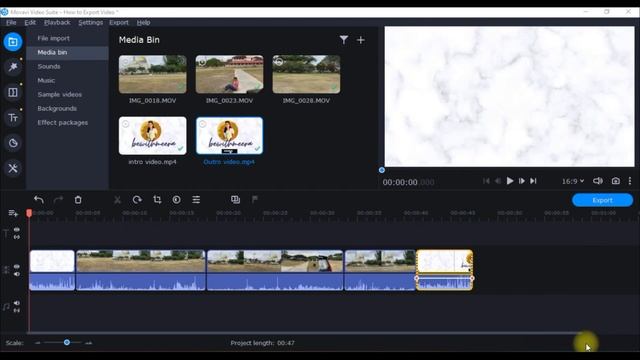Rotate the clip with the rotate icon
This screenshot has width=640, height=360.
(x=137, y=200)
